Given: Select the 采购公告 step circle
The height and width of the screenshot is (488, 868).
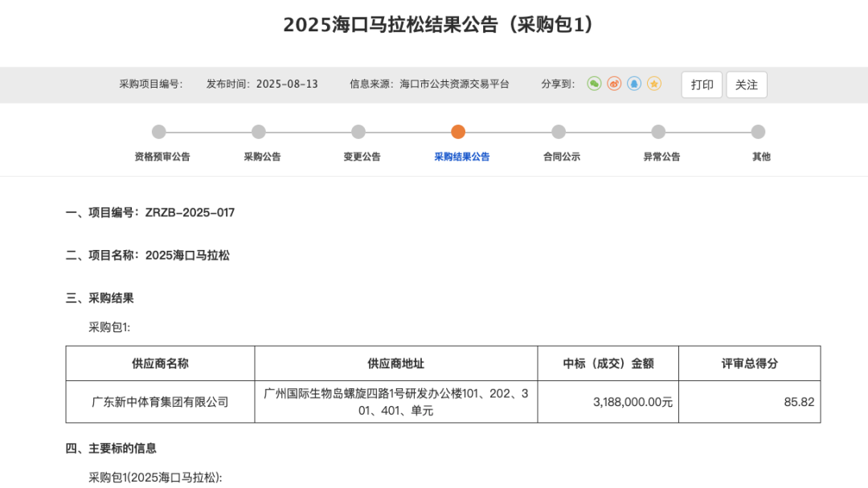Looking at the screenshot, I should (x=259, y=132).
